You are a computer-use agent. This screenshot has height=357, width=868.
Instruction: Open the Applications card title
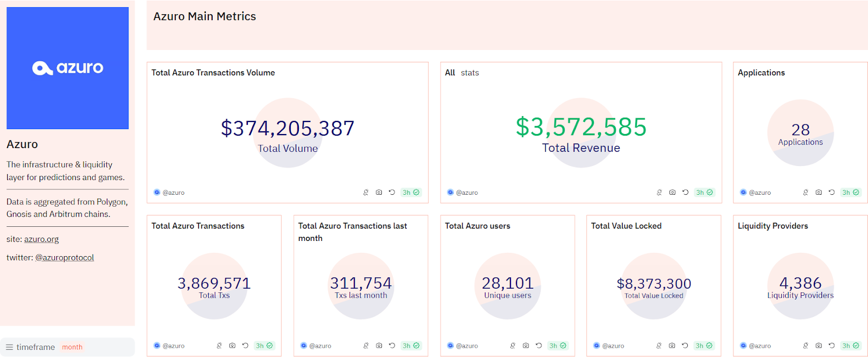(x=761, y=73)
